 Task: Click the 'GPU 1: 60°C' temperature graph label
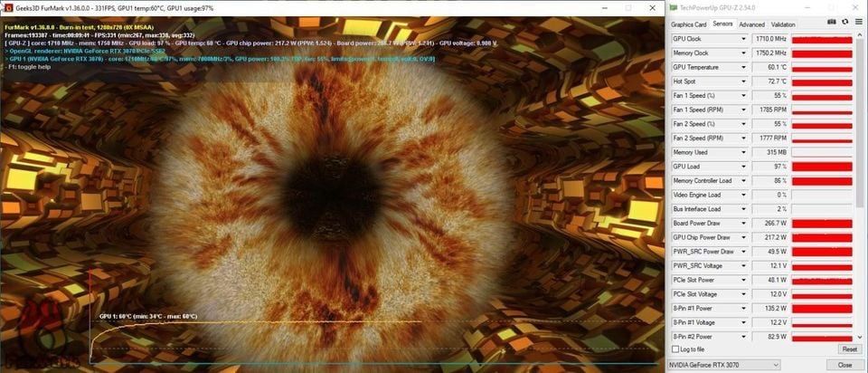coord(147,316)
